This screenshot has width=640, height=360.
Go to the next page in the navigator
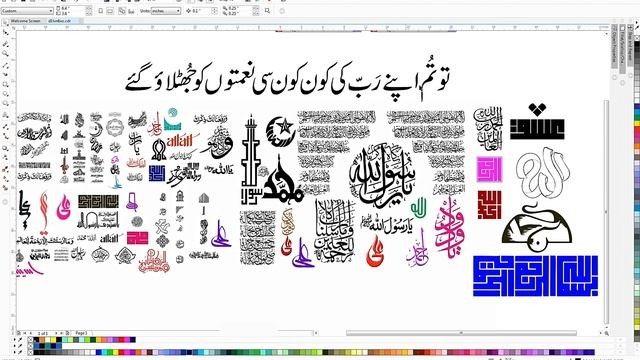point(56,333)
